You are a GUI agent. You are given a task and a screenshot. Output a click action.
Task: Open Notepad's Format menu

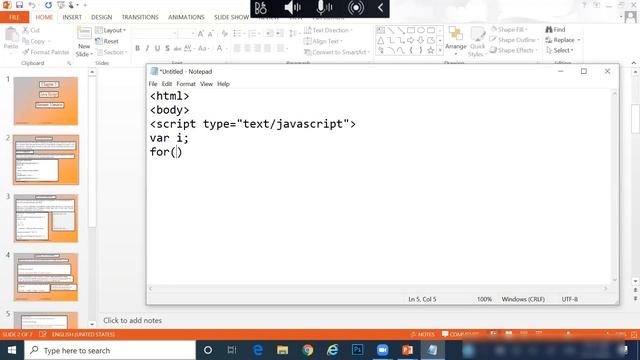click(186, 84)
